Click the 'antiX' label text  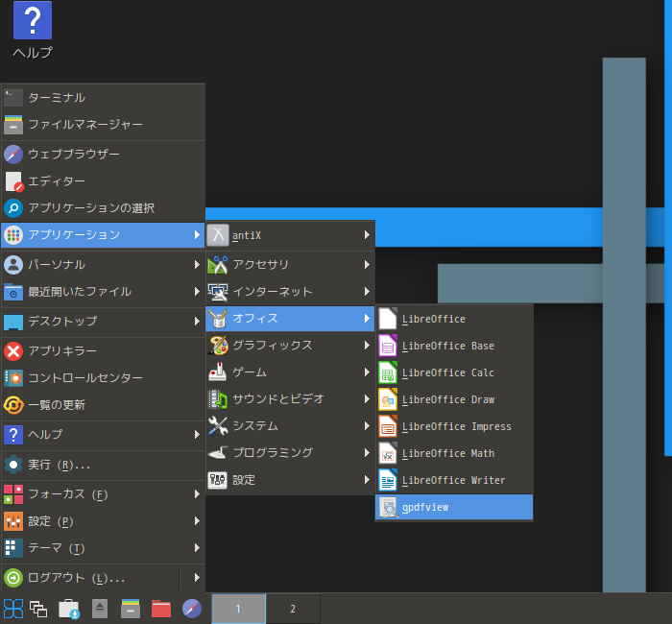tap(247, 235)
